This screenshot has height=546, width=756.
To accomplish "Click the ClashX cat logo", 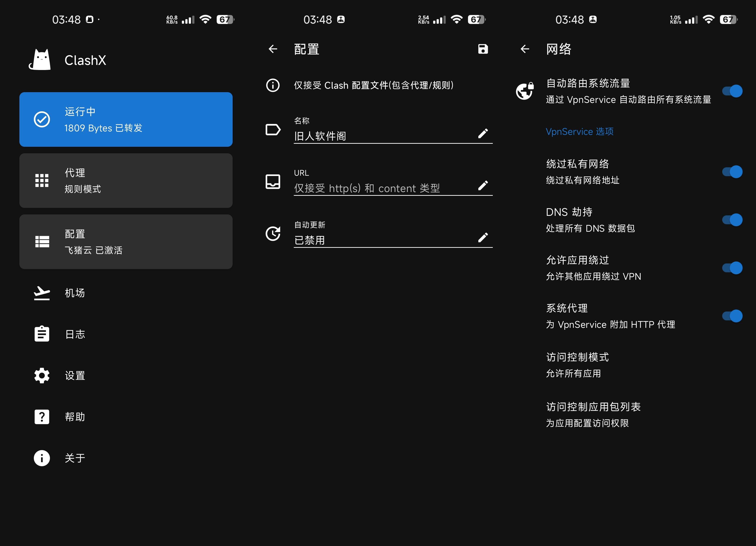I will coord(40,60).
